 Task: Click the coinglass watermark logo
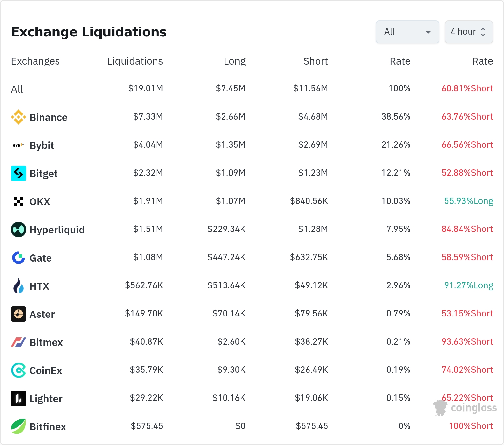465,408
